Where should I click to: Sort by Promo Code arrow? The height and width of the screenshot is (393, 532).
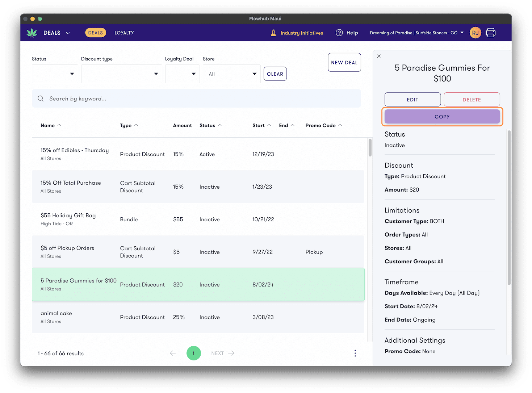coord(340,125)
